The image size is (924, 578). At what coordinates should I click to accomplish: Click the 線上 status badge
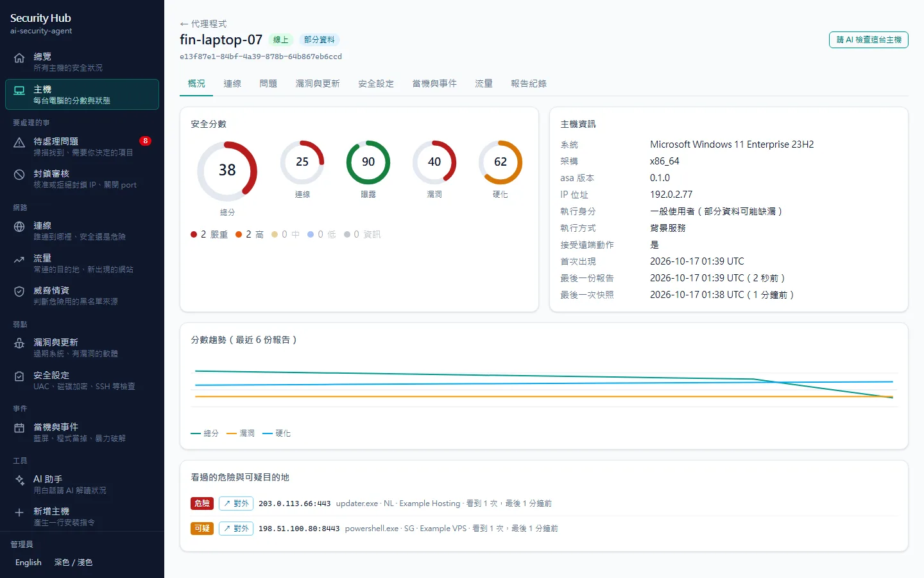(281, 40)
